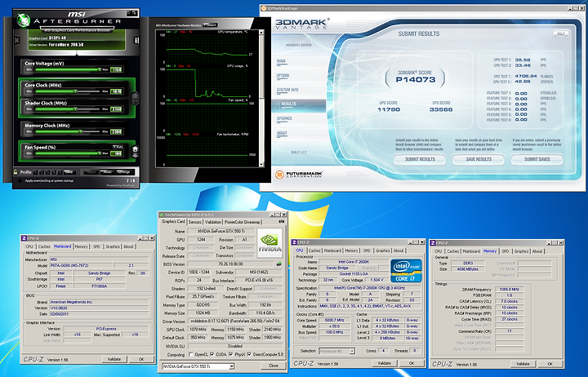
Task: Open ABOUT section in 3DMark
Action: tap(282, 133)
